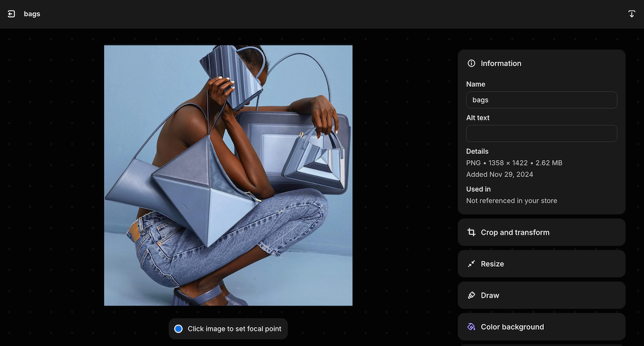
Task: Click into the empty Alt text field
Action: [x=541, y=133]
